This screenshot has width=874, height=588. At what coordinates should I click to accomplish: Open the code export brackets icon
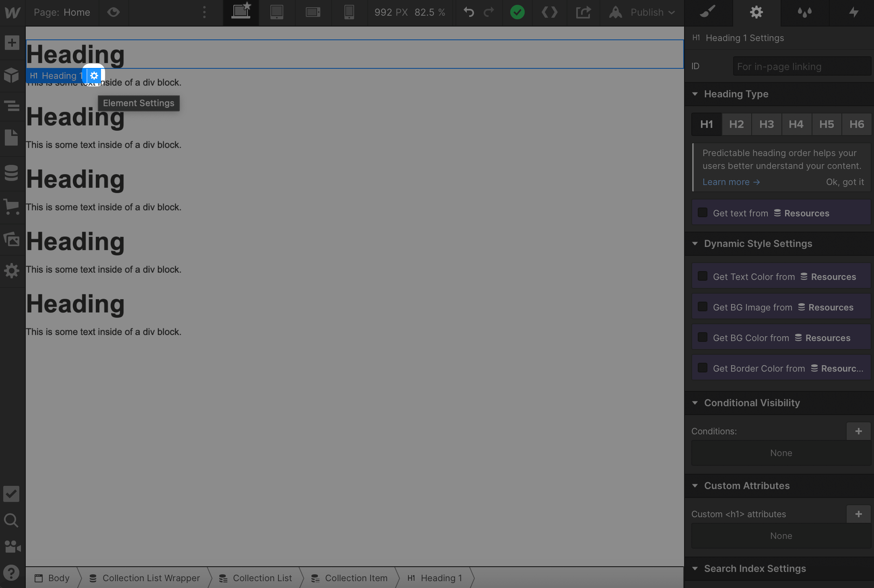coord(549,12)
